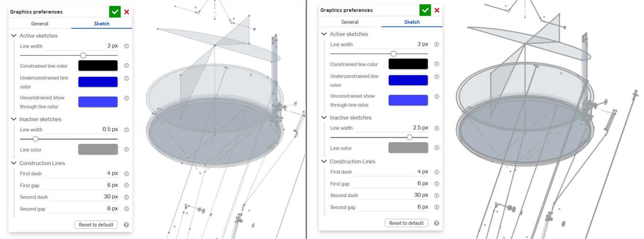The image size is (644, 239).
Task: Click info icon beside Unconstrained show through, left dialog
Action: pyautogui.click(x=126, y=98)
